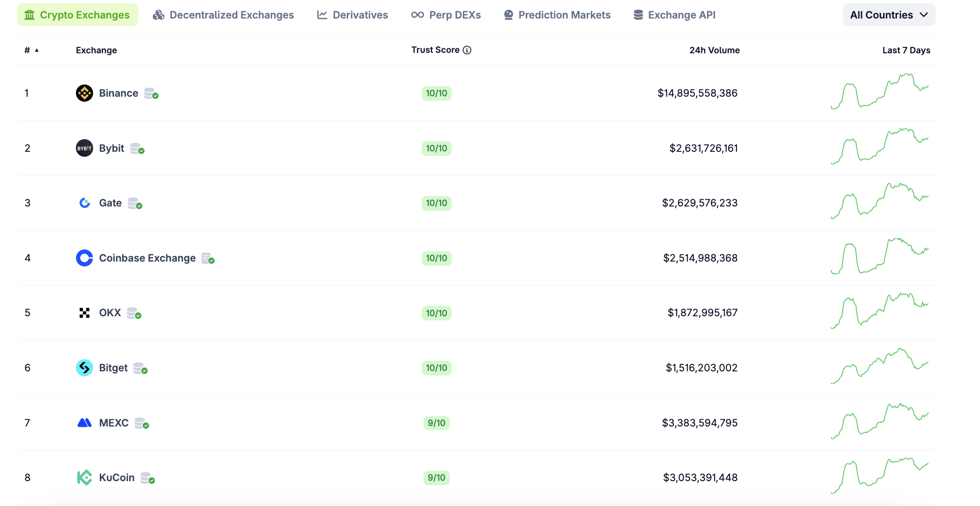Screen dimensions: 980x506
Task: Click the OKX logo icon
Action: pyautogui.click(x=85, y=313)
